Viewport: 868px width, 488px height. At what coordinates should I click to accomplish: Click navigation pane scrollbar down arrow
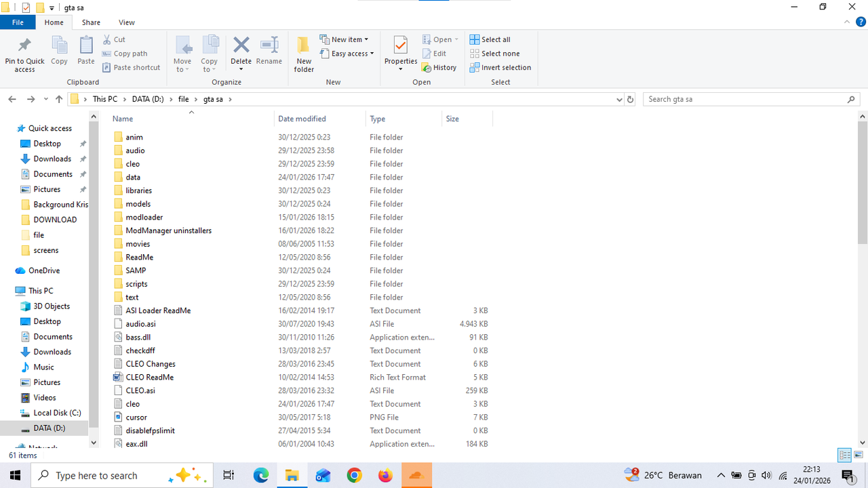pyautogui.click(x=94, y=443)
